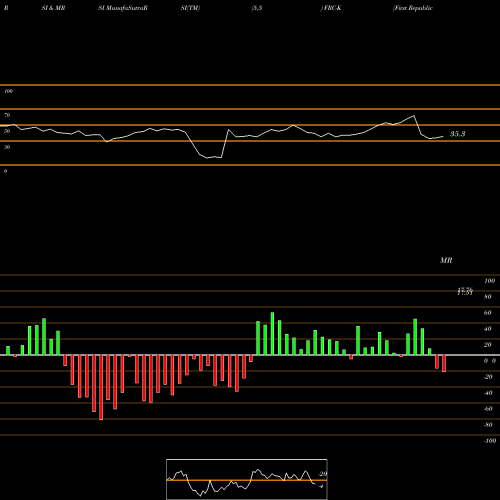Click the First Republic title text

coord(413,8)
